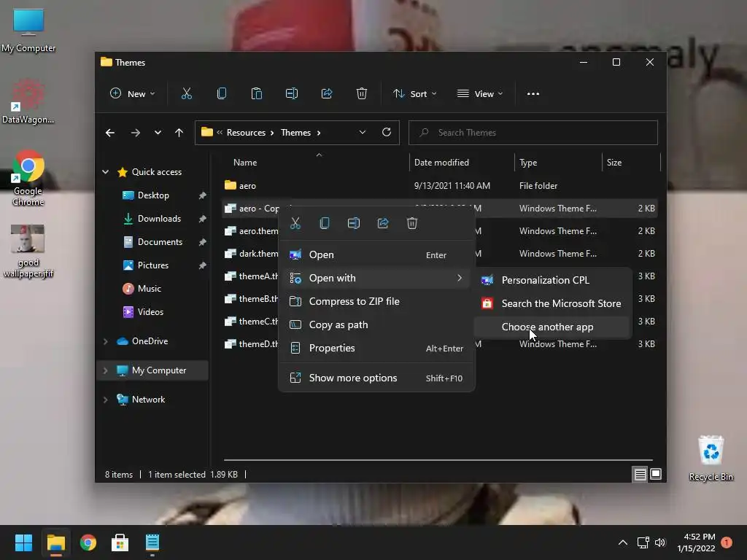The image size is (747, 560).
Task: Open the volume speaker tray icon
Action: click(659, 542)
